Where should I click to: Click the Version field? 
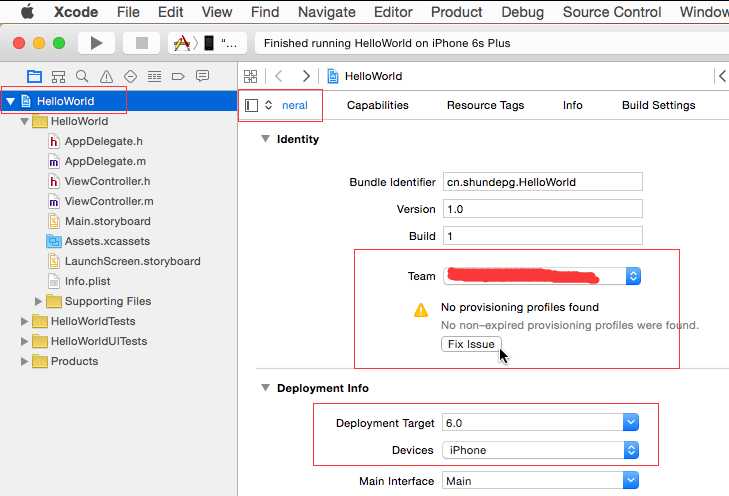coord(543,209)
